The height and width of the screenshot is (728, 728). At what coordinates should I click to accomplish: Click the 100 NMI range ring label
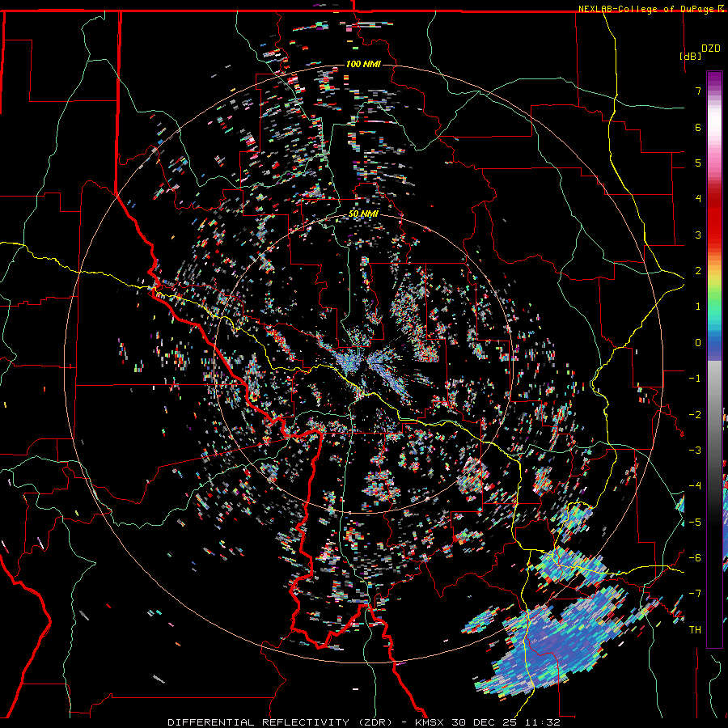click(363, 64)
